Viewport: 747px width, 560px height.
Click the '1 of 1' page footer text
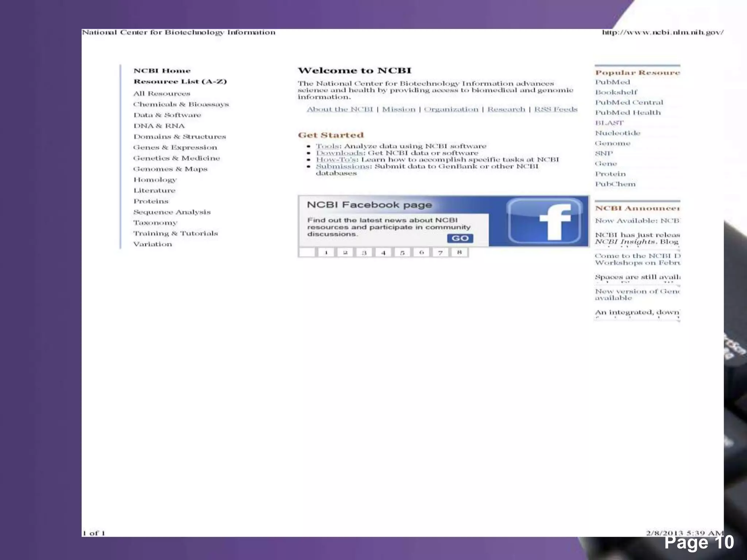94,533
